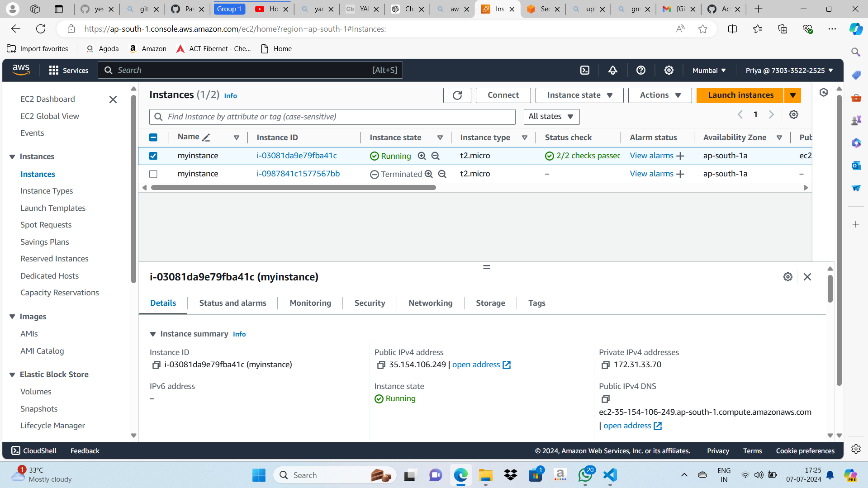Open instances table preferences gear
Viewport: 868px width, 488px height.
coord(794,114)
